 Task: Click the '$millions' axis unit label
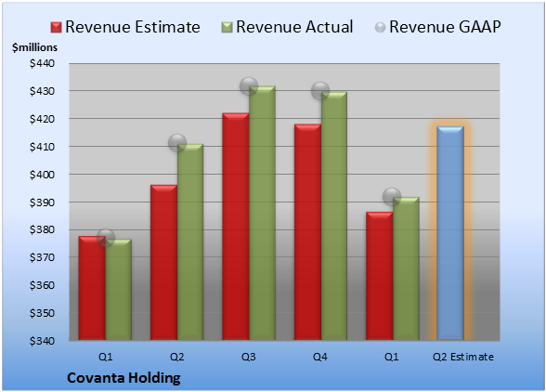pyautogui.click(x=34, y=47)
